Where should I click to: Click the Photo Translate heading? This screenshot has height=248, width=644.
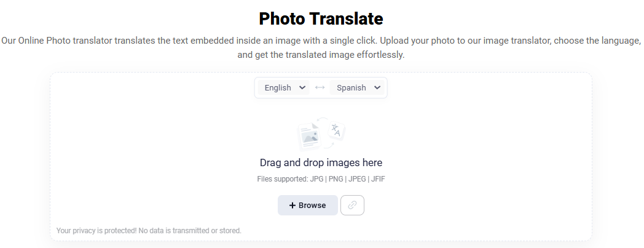321,19
